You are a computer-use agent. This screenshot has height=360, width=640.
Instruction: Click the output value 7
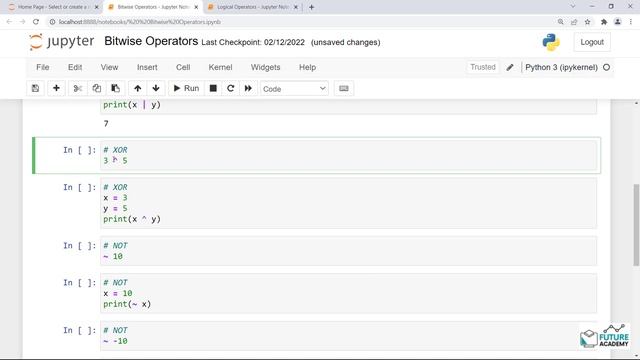106,124
